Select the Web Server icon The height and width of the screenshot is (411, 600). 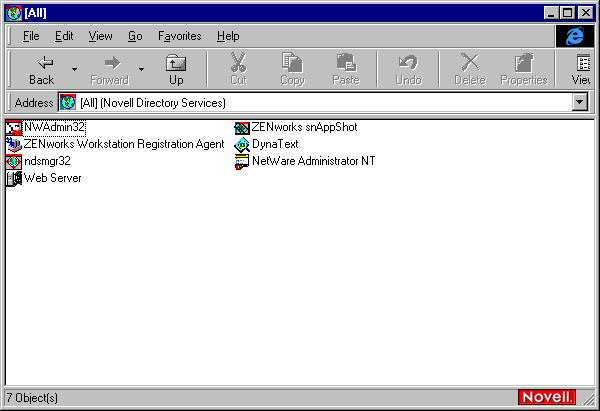14,178
